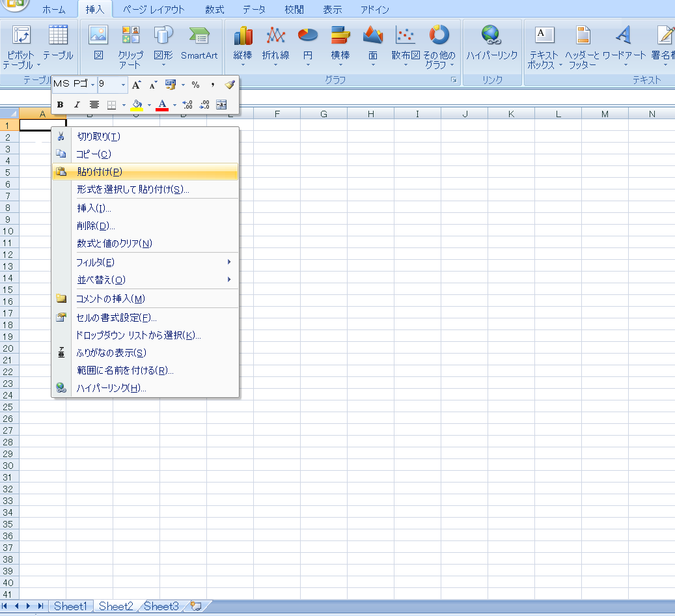Insert a line chart (折れ線)
The height and width of the screenshot is (616, 675).
click(275, 45)
